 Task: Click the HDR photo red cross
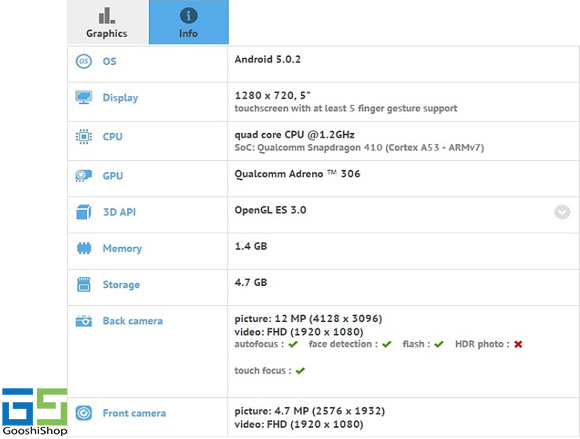point(518,344)
